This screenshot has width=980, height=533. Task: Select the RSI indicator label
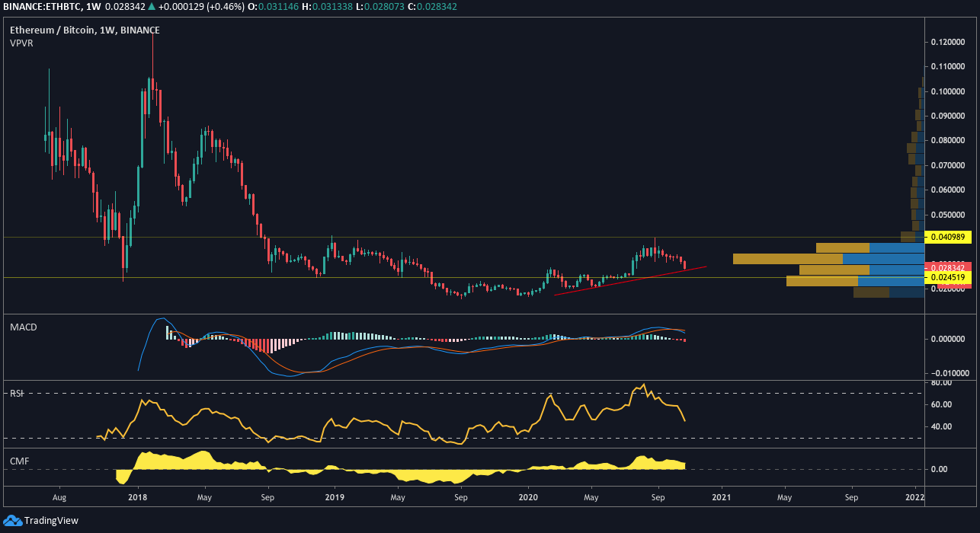pyautogui.click(x=16, y=393)
